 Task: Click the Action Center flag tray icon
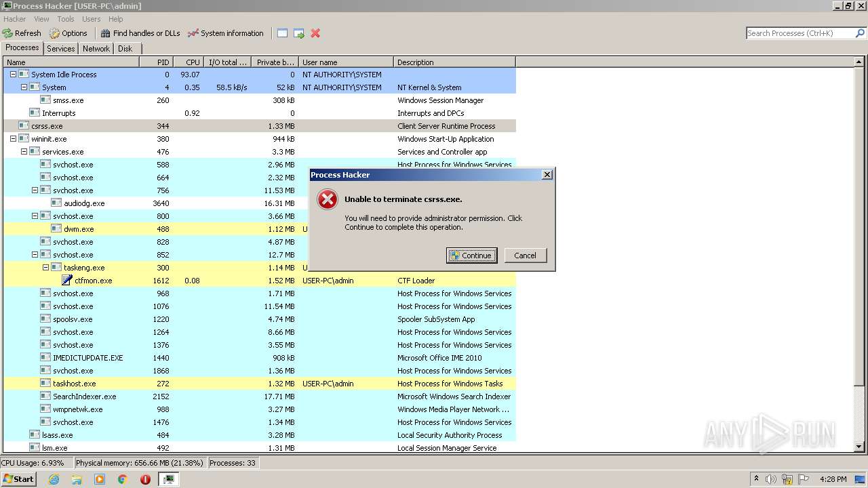[804, 479]
